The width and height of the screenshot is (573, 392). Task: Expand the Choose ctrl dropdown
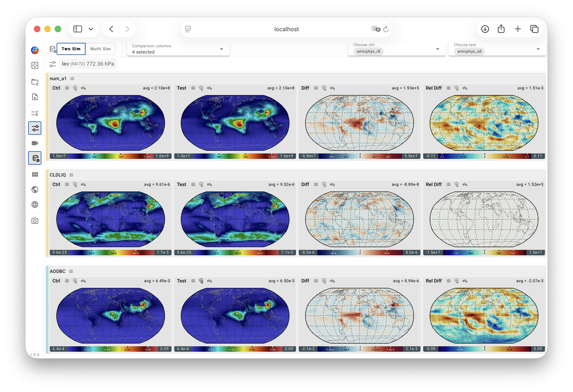pyautogui.click(x=396, y=49)
